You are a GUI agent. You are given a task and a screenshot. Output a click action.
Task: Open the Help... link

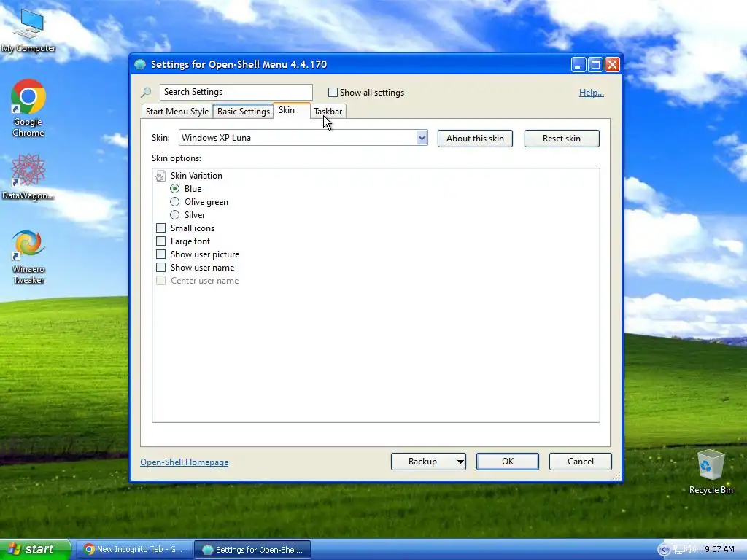click(591, 93)
